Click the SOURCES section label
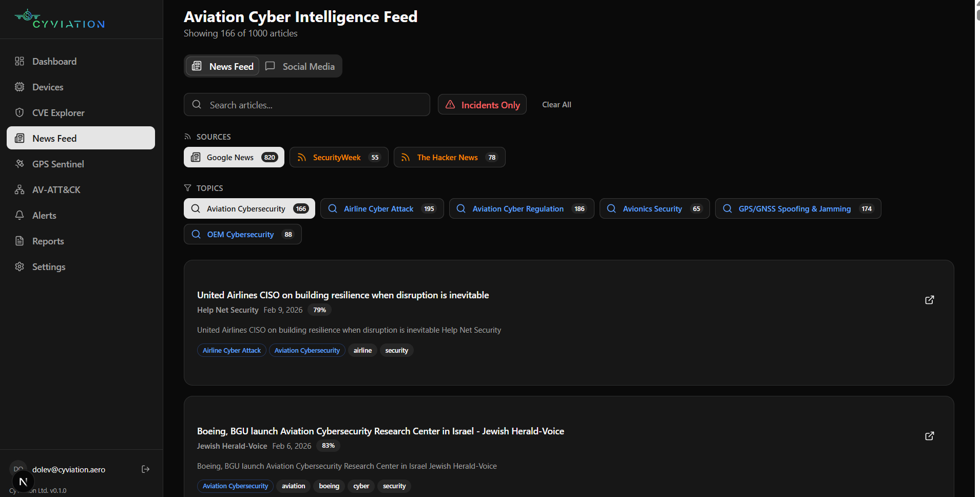The width and height of the screenshot is (980, 497). (x=214, y=137)
